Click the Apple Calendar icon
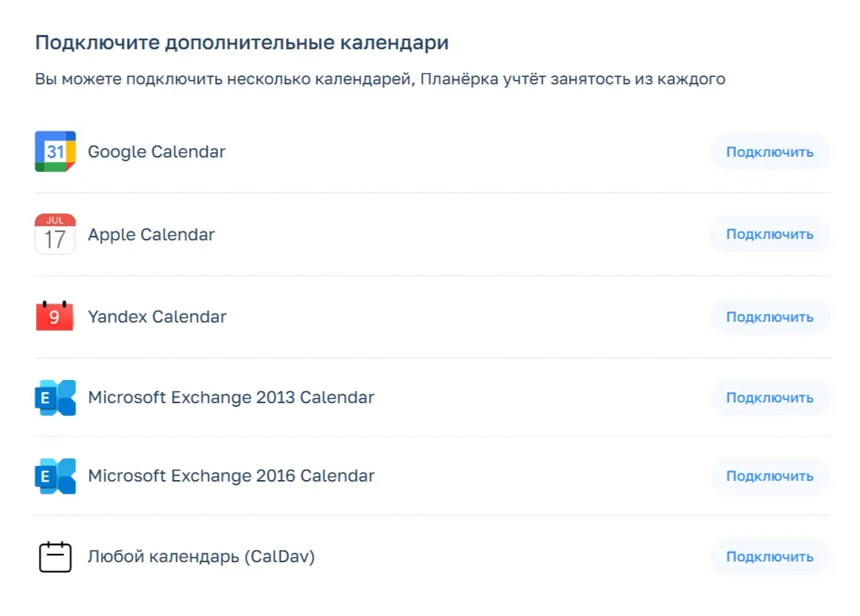 coord(55,234)
